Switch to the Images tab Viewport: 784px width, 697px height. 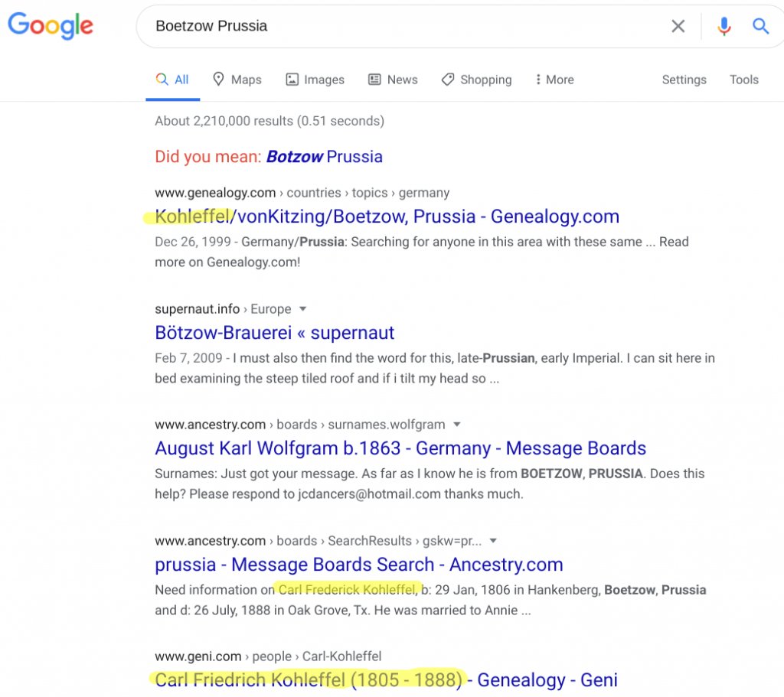coord(315,80)
